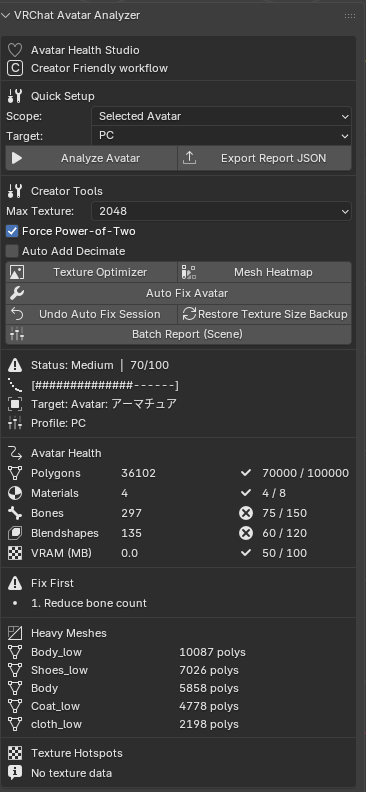The width and height of the screenshot is (366, 792).
Task: Click the warning icon beside Status: Medium
Action: 16,365
